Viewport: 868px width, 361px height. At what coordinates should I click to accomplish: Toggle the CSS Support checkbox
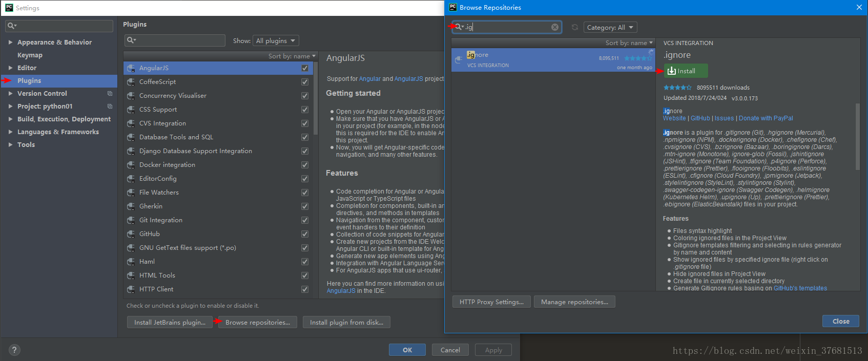(305, 110)
